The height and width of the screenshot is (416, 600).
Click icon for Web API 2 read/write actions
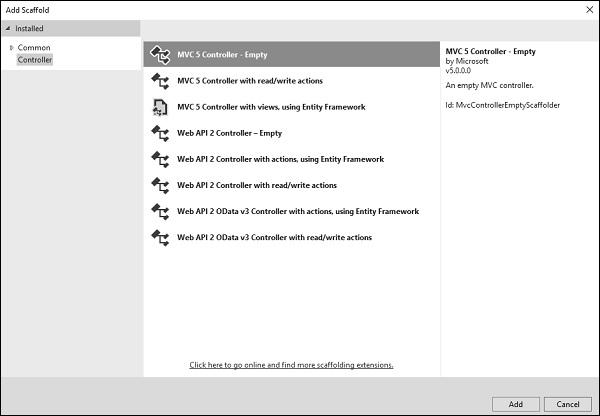pyautogui.click(x=159, y=184)
